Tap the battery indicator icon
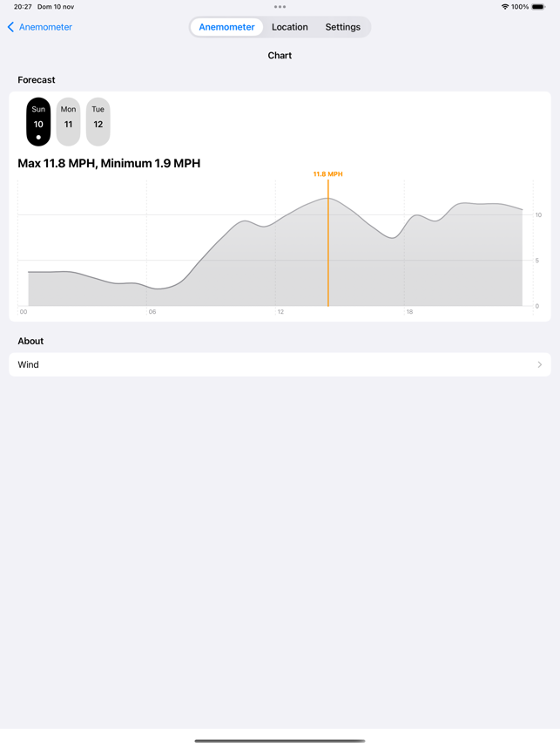 [538, 7]
